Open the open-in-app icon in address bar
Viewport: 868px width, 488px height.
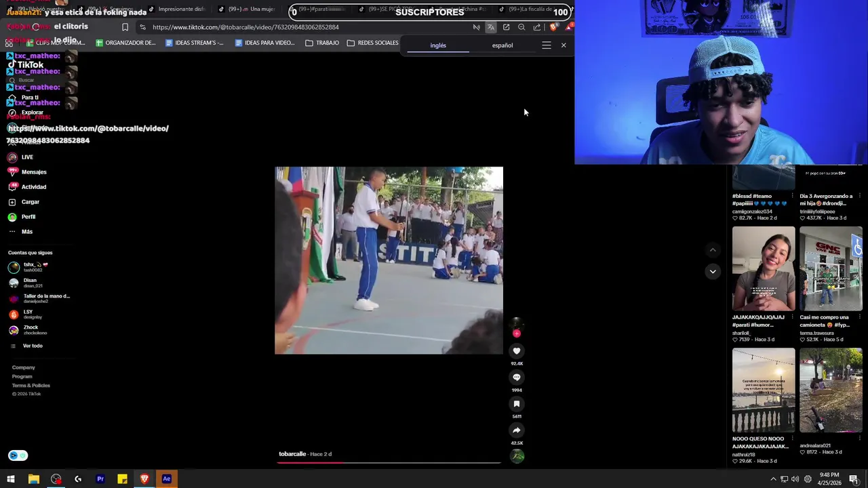point(507,27)
